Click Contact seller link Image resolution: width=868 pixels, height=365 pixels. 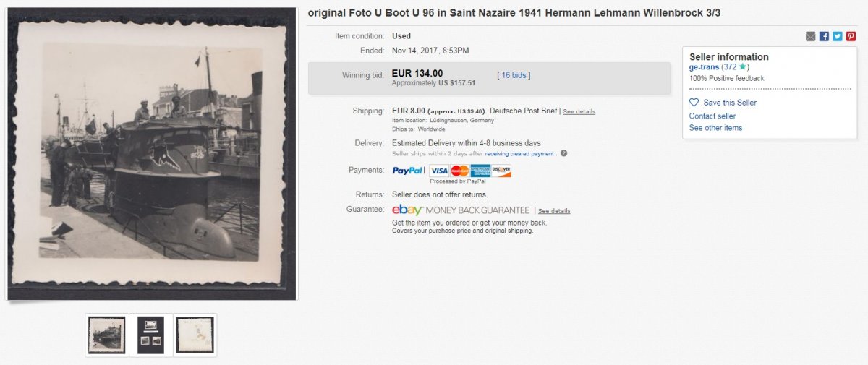point(712,116)
